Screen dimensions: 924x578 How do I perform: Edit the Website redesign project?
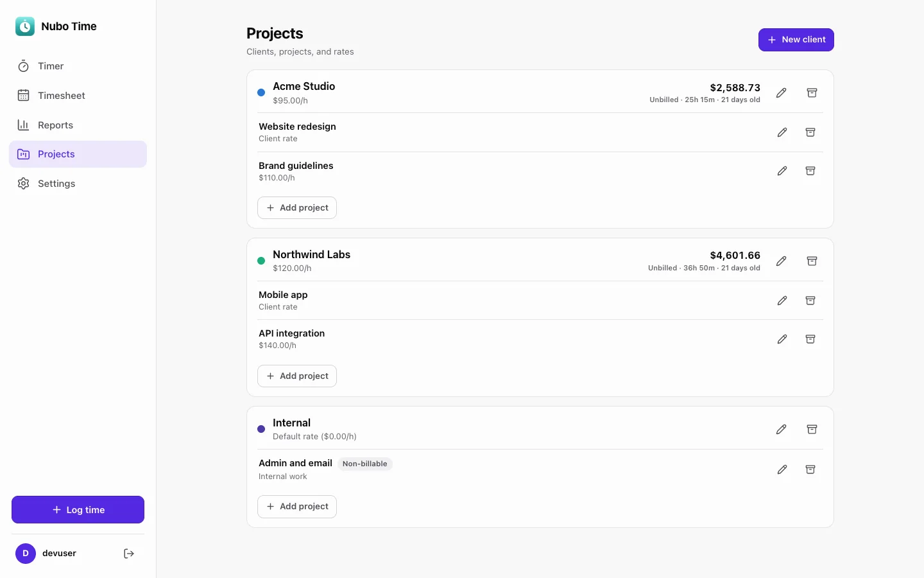(782, 132)
